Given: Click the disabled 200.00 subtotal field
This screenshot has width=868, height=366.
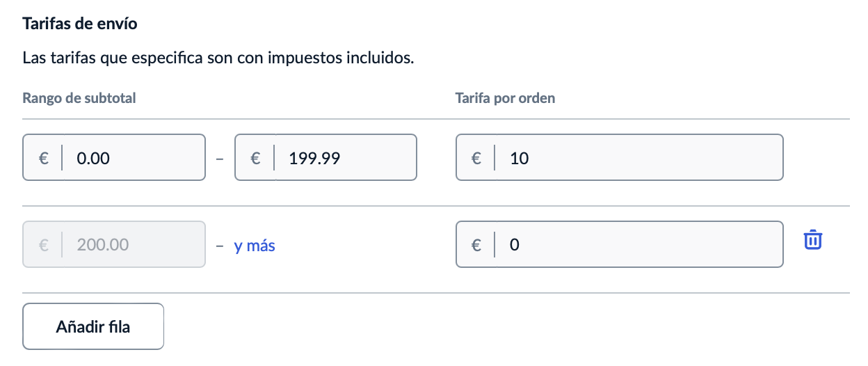Looking at the screenshot, I should click(x=114, y=244).
